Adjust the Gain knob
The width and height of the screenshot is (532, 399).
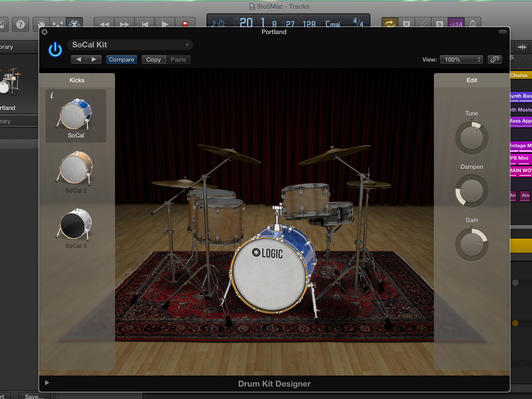point(471,245)
